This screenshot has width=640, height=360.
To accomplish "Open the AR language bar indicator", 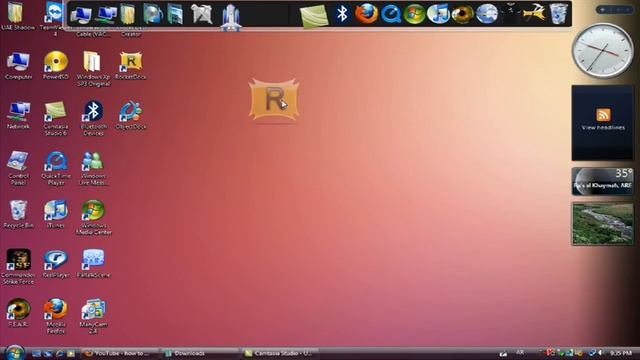I will pyautogui.click(x=520, y=352).
